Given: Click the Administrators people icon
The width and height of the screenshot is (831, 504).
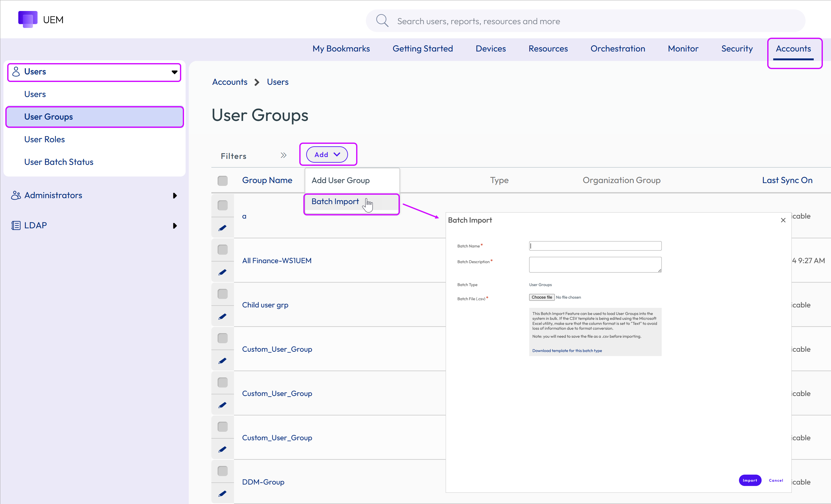Looking at the screenshot, I should tap(16, 195).
